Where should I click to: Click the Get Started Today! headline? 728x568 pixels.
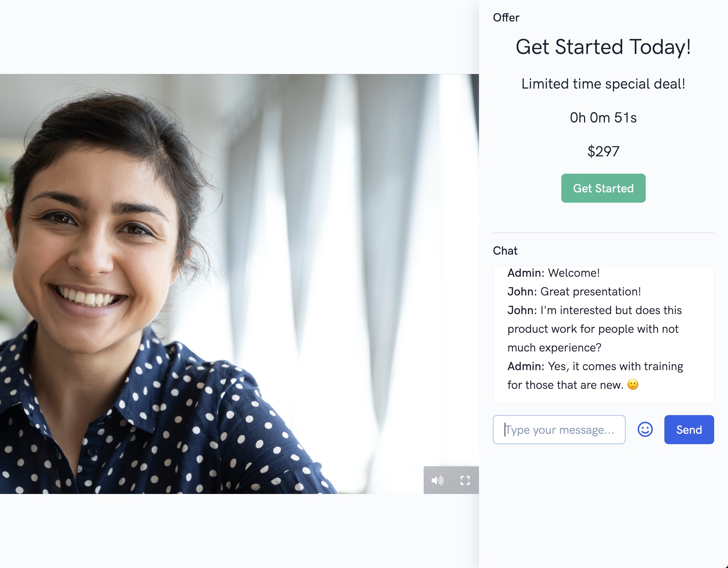(x=603, y=47)
